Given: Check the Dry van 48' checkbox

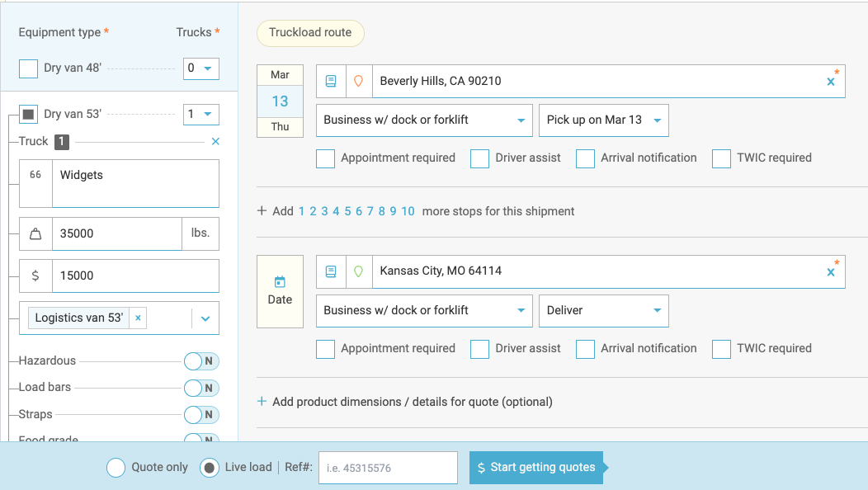Looking at the screenshot, I should pos(28,68).
